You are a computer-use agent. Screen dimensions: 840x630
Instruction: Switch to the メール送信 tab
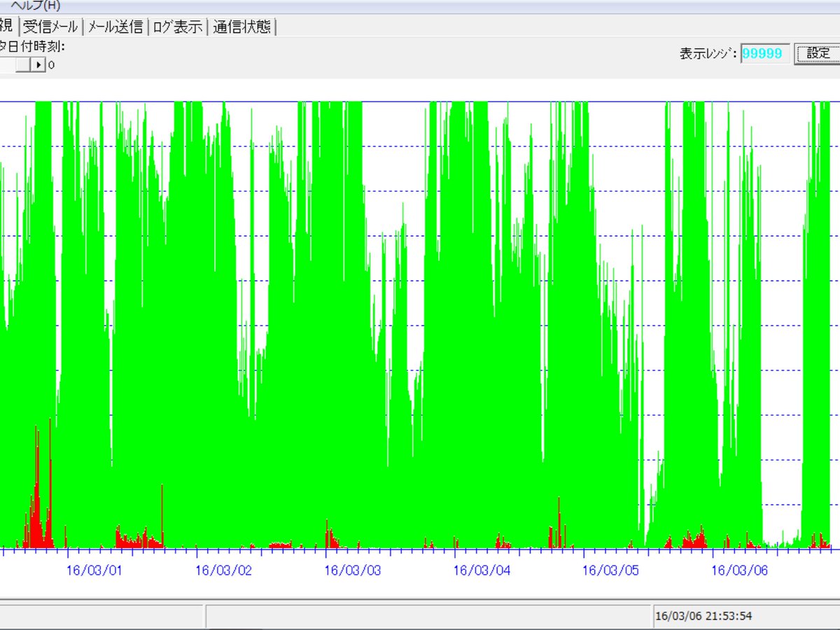[x=115, y=27]
